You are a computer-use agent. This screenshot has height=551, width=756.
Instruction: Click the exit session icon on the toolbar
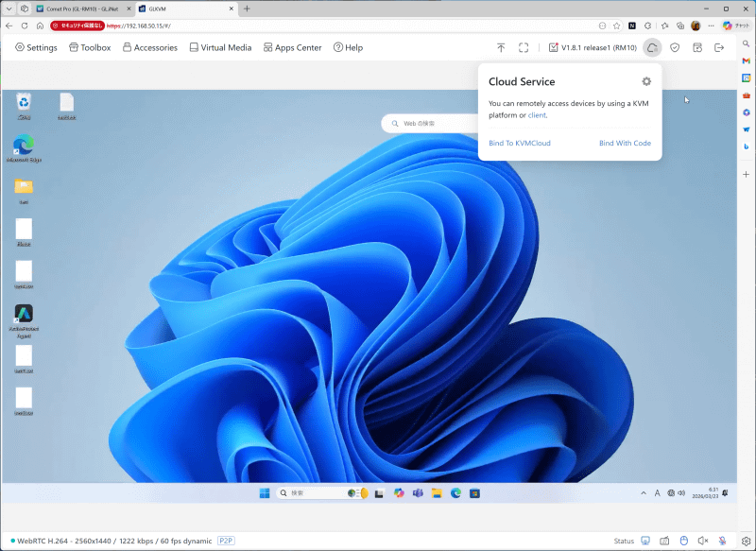[x=720, y=47]
